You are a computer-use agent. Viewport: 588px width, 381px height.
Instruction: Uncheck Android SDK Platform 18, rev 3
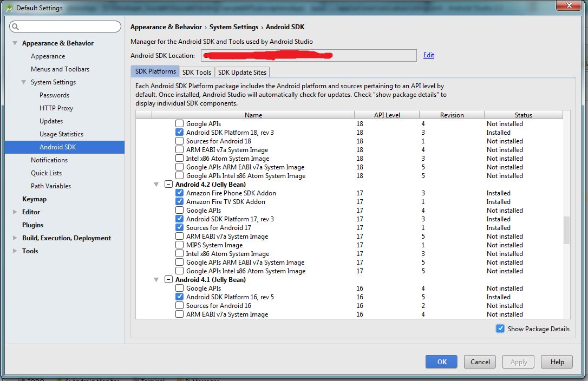point(180,132)
